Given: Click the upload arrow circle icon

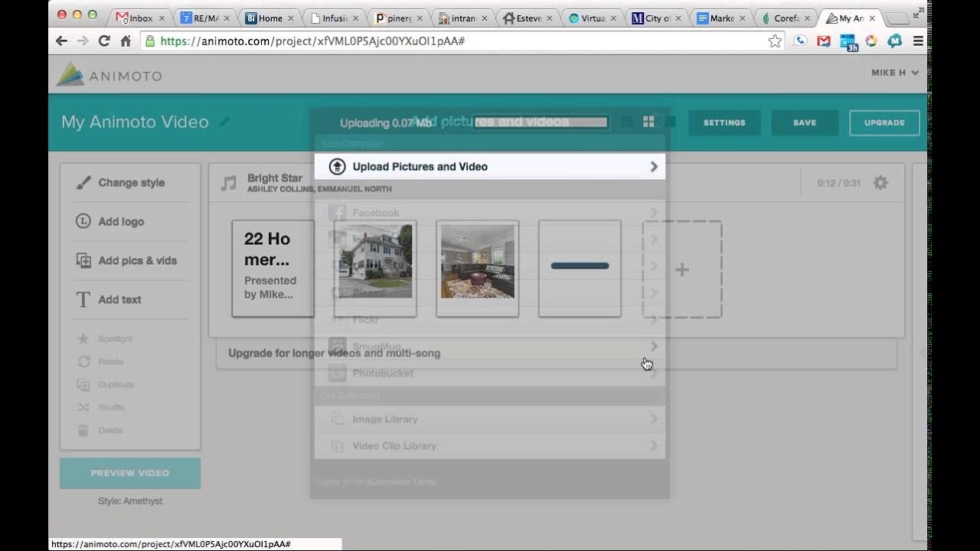Looking at the screenshot, I should click(x=337, y=167).
